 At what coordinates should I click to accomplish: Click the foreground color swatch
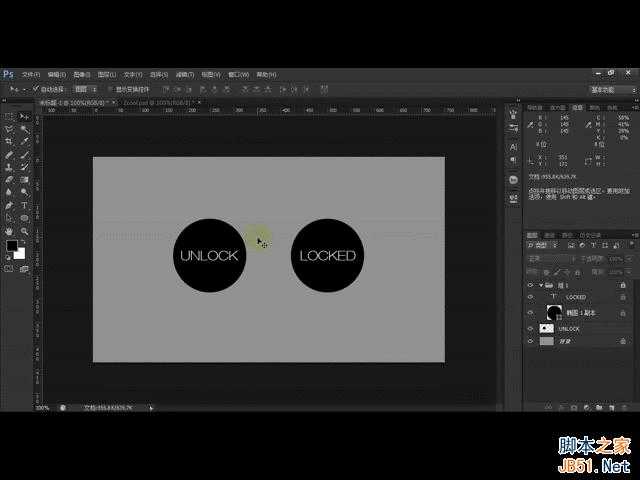[x=11, y=246]
